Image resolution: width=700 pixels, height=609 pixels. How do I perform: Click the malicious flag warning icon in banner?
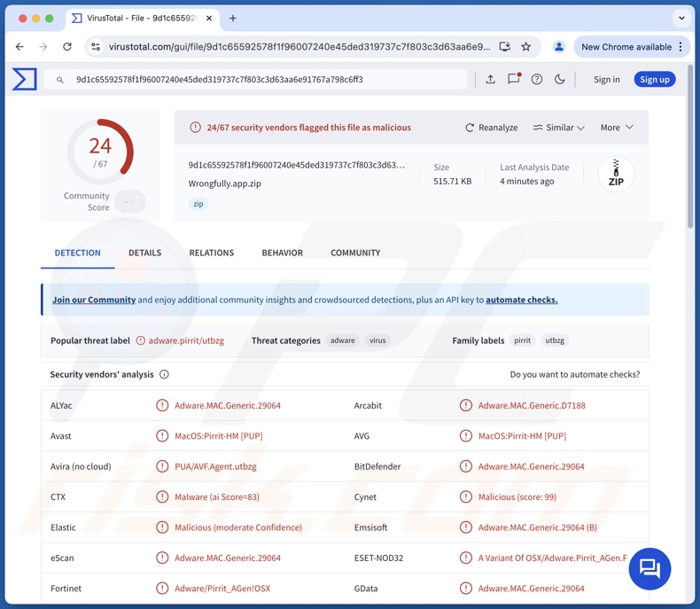click(x=195, y=128)
